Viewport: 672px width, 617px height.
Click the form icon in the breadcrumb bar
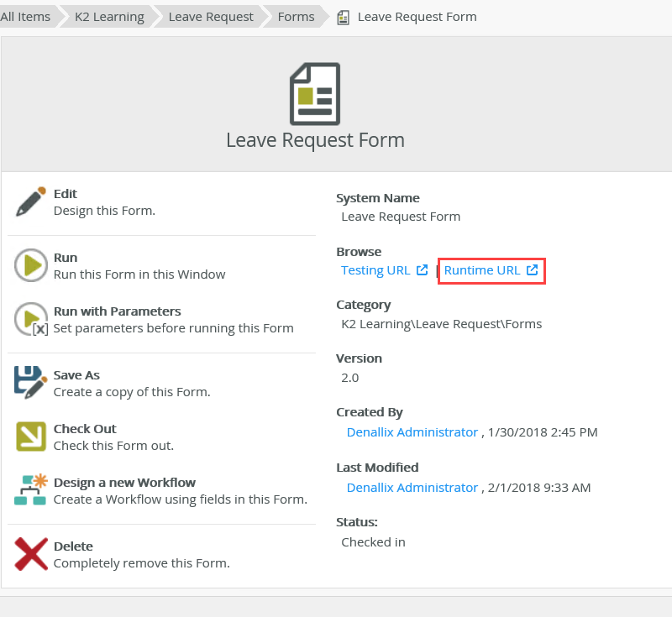[343, 16]
